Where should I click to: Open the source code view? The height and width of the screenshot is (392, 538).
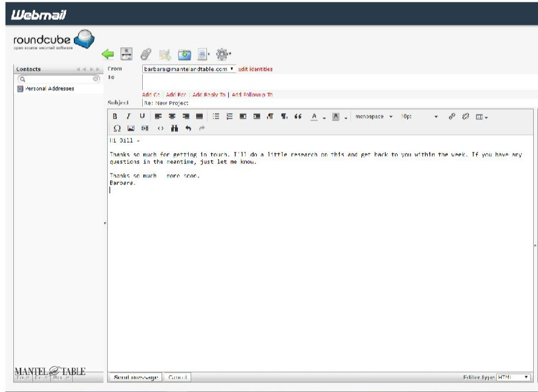(160, 128)
